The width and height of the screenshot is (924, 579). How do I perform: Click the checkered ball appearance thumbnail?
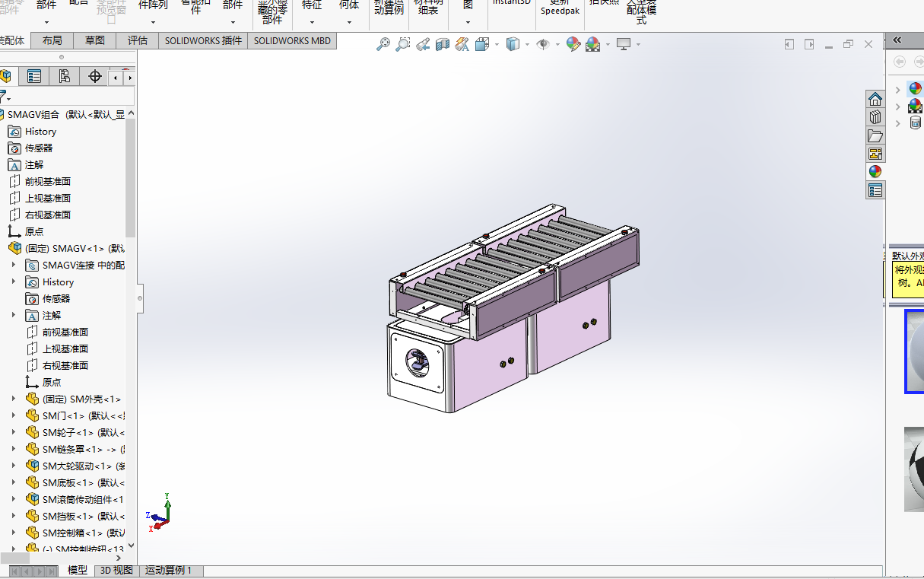[914, 469]
